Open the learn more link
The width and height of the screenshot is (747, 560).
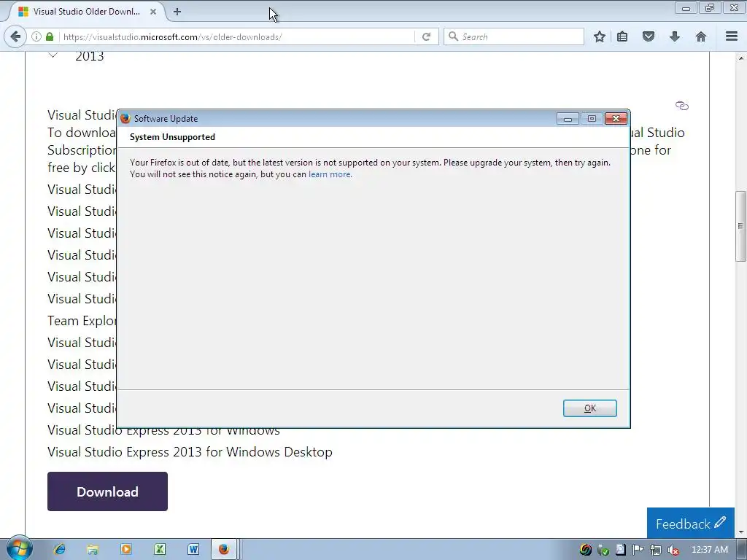[330, 174]
